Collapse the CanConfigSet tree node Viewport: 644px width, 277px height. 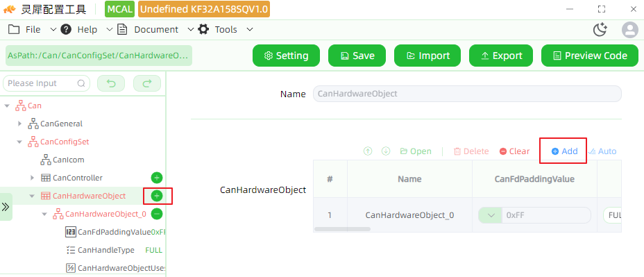[x=19, y=142]
